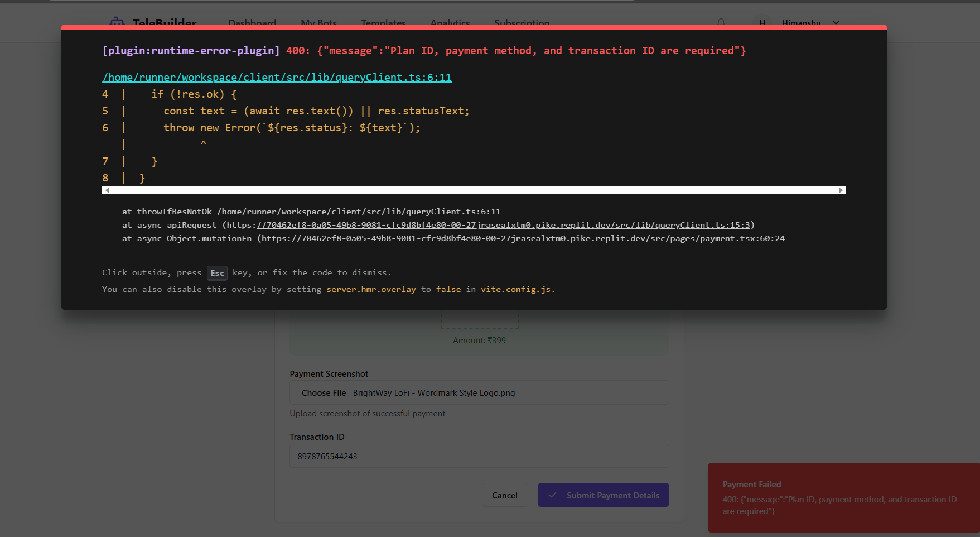The width and height of the screenshot is (980, 537).
Task: Click Choose File for payment screenshot
Action: pyautogui.click(x=324, y=393)
